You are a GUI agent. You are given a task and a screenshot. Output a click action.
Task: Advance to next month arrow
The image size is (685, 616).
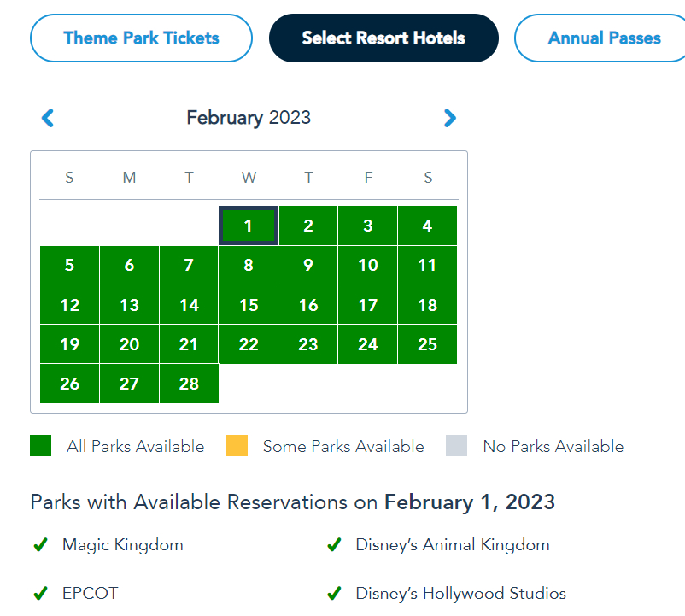450,118
